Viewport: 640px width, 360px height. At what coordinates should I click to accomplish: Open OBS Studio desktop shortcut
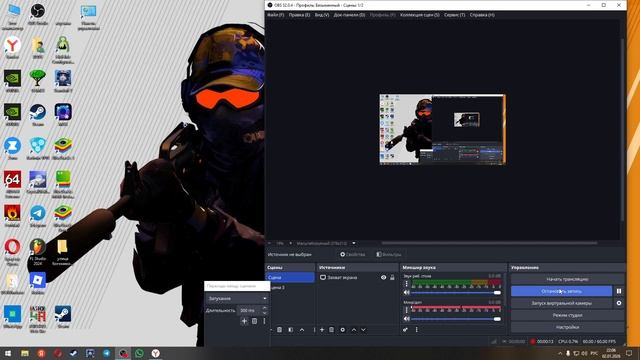point(38,14)
